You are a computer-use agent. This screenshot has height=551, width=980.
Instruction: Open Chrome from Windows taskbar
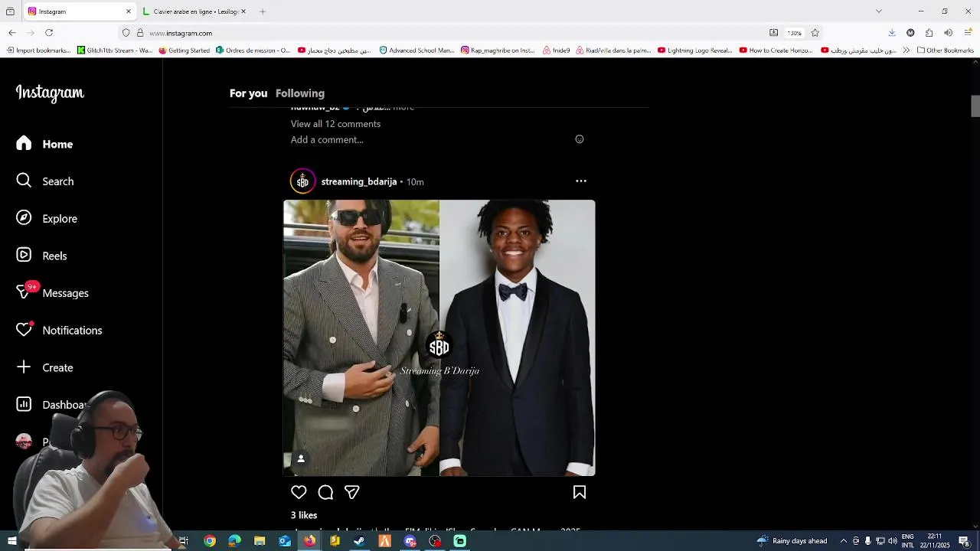point(210,541)
